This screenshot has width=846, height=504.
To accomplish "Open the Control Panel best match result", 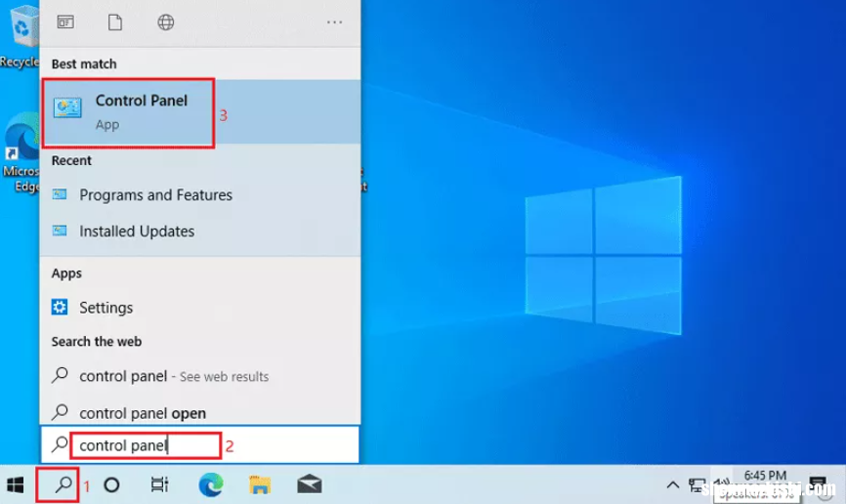I will pos(199,112).
